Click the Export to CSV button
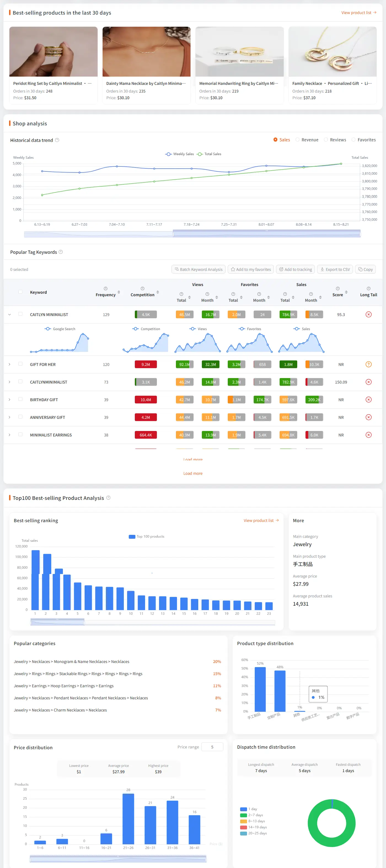The height and width of the screenshot is (868, 386). click(335, 269)
